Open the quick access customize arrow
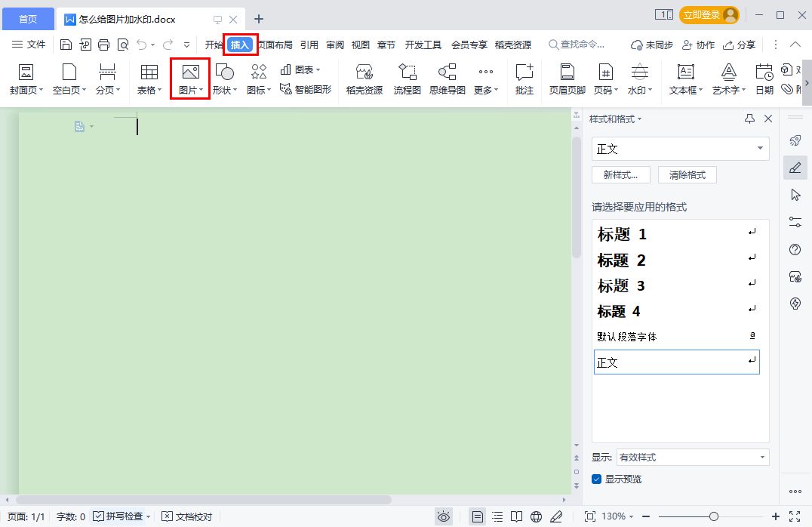Viewport: 812px width, 527px height. coord(186,45)
